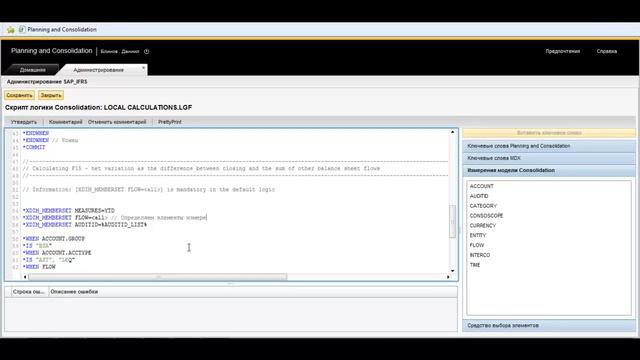Select CONSOSCOPE in the dimensions list
The image size is (640, 360).
point(486,216)
